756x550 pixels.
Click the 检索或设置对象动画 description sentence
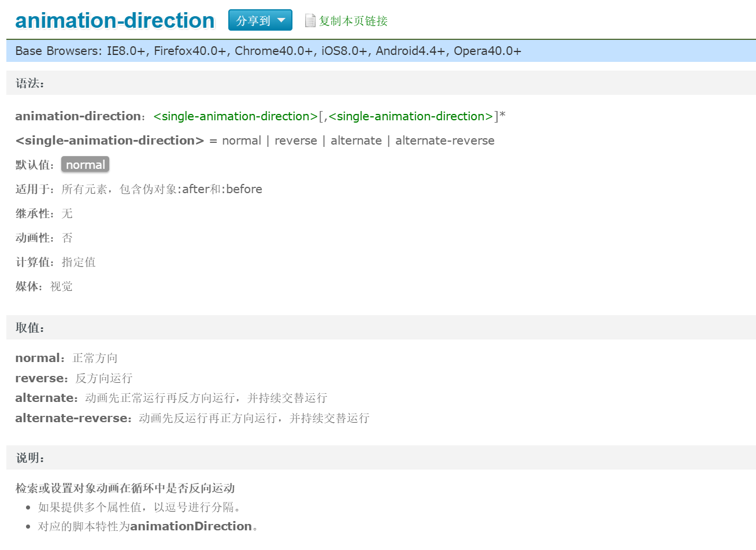[x=125, y=488]
